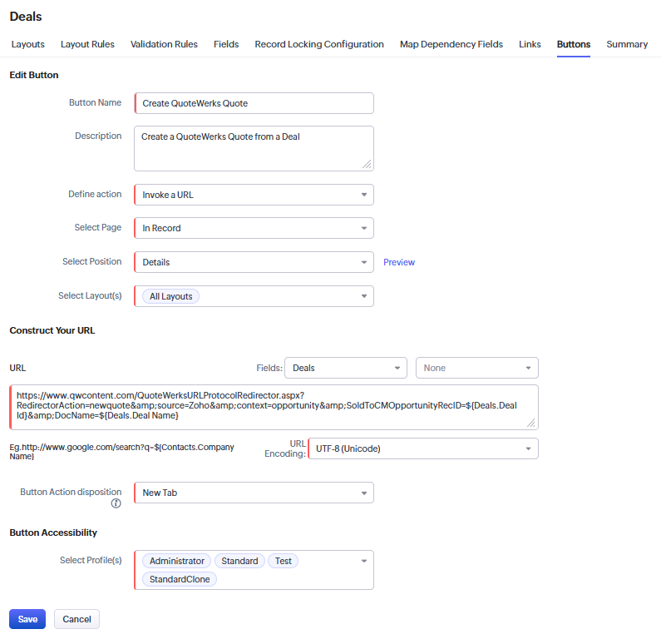Viewport: 661px width, 644px height.
Task: Click the Button Action disposition info icon
Action: (x=116, y=503)
